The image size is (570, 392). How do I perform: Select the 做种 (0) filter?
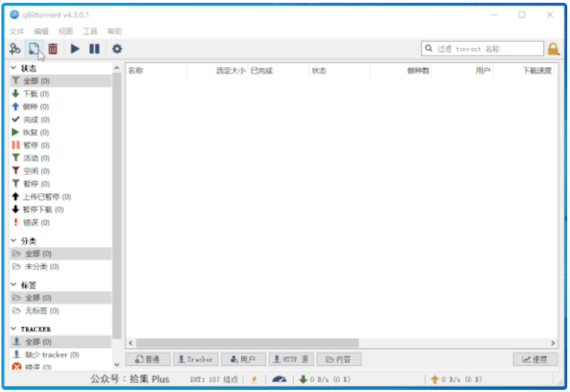[61, 106]
